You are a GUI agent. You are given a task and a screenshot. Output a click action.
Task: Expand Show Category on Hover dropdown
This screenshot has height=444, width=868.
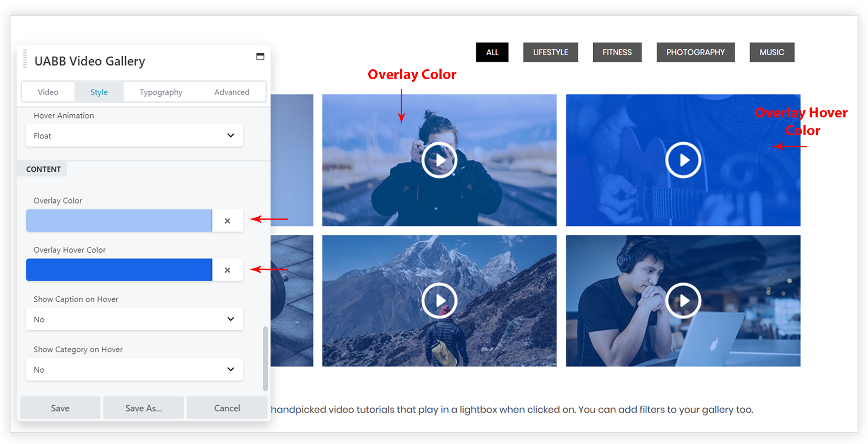[134, 370]
